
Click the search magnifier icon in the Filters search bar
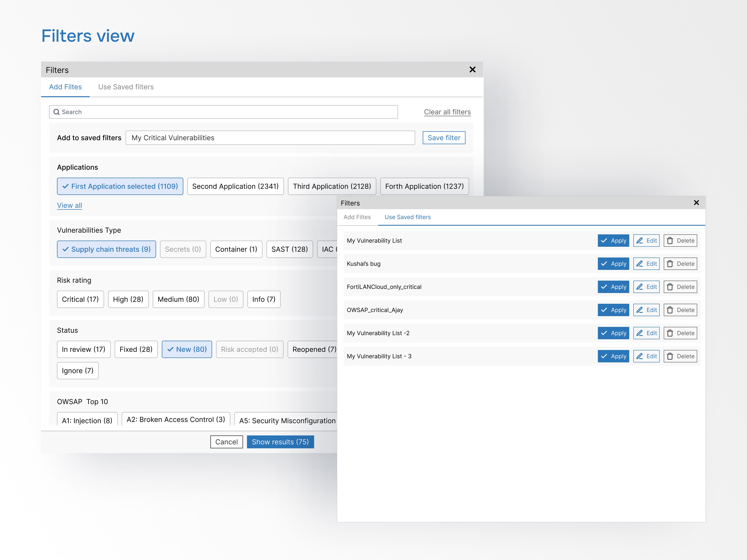(56, 112)
